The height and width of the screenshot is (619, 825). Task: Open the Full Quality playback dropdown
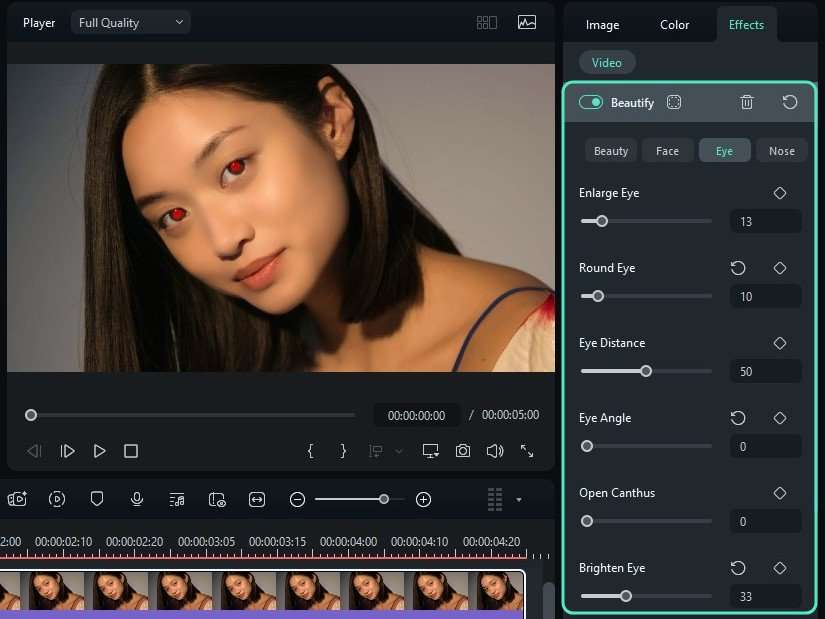pos(130,22)
